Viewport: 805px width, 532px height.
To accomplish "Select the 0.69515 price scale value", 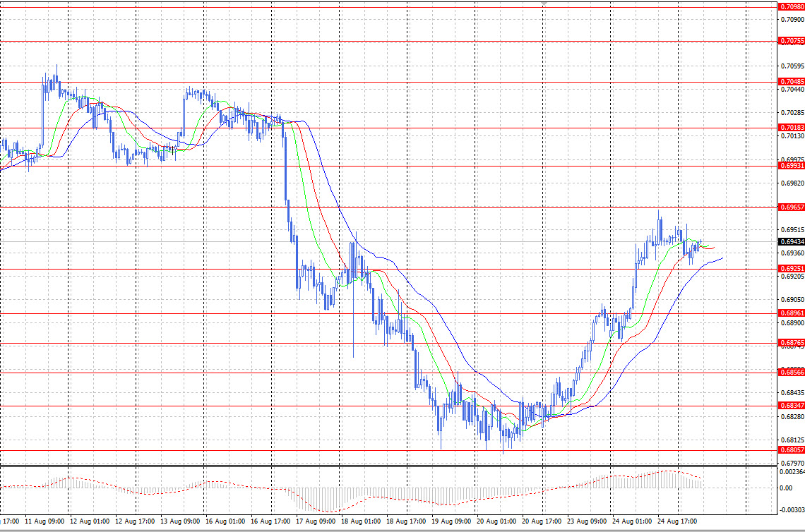I will pos(792,230).
